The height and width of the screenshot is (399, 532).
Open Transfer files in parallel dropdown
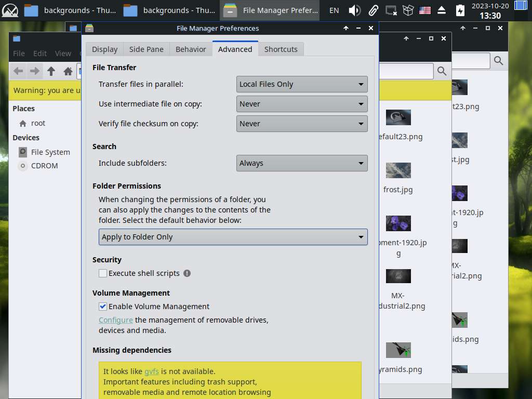click(x=301, y=84)
